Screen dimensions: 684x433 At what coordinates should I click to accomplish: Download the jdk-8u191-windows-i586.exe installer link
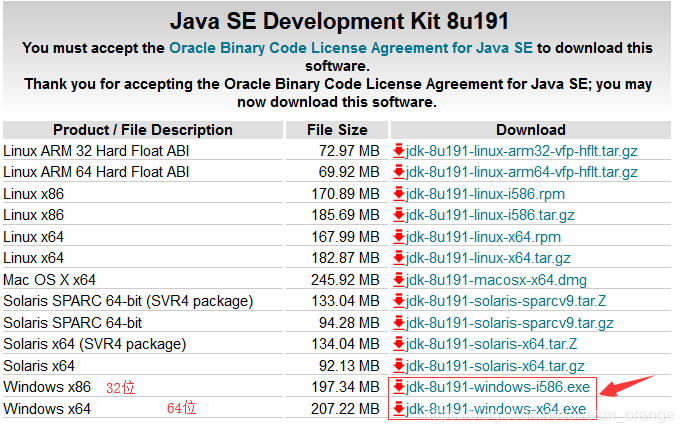coord(498,387)
